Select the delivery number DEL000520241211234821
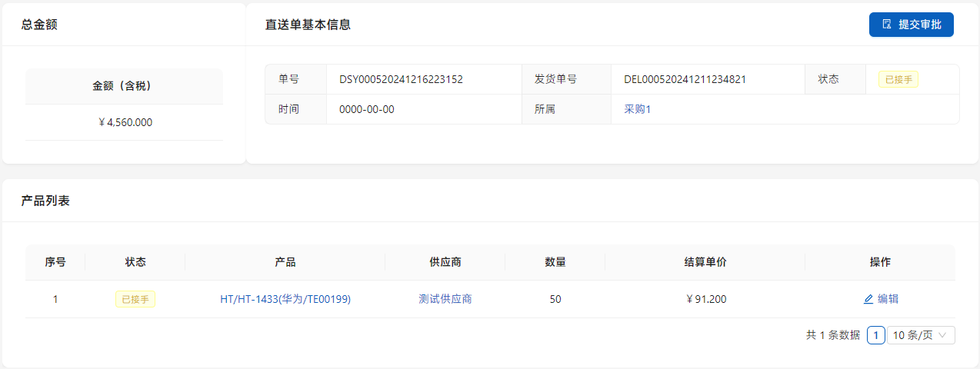The height and width of the screenshot is (369, 980). click(x=685, y=79)
